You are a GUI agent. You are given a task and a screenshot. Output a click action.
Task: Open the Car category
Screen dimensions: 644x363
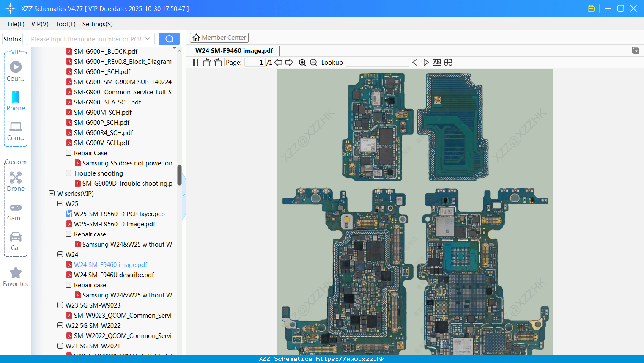pyautogui.click(x=16, y=241)
